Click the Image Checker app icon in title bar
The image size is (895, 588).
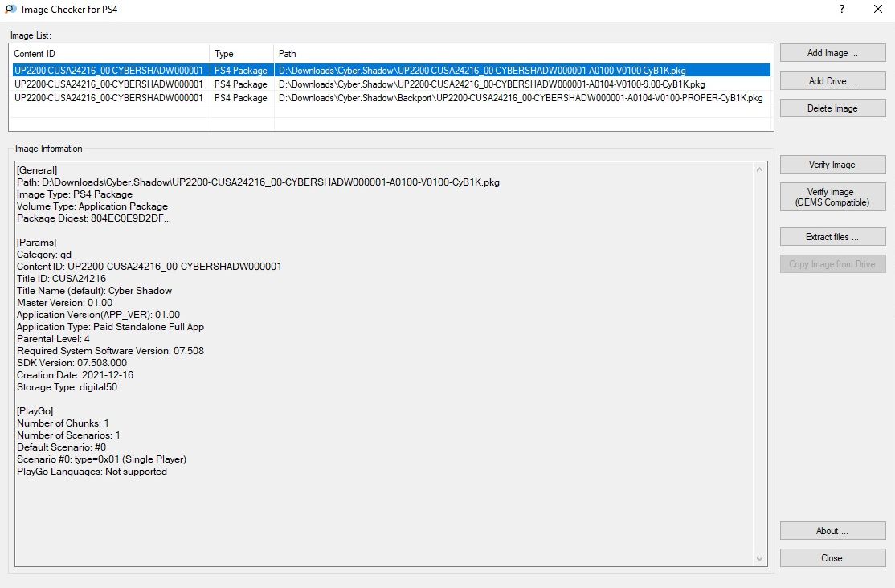pos(10,9)
